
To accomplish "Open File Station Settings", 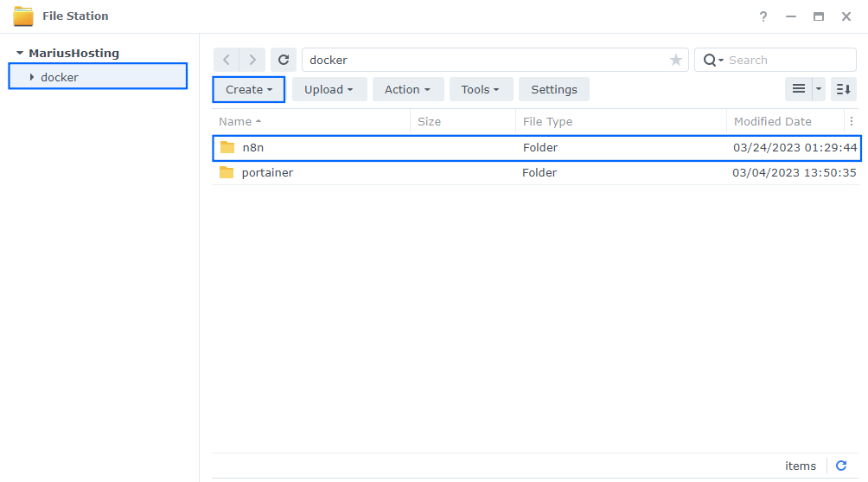I will 554,90.
